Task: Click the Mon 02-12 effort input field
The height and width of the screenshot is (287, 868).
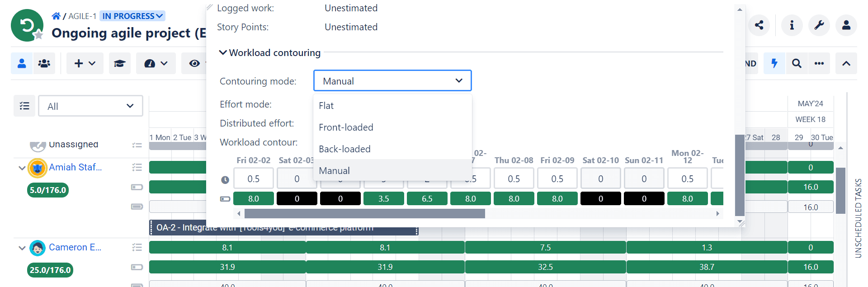Action: pos(688,179)
